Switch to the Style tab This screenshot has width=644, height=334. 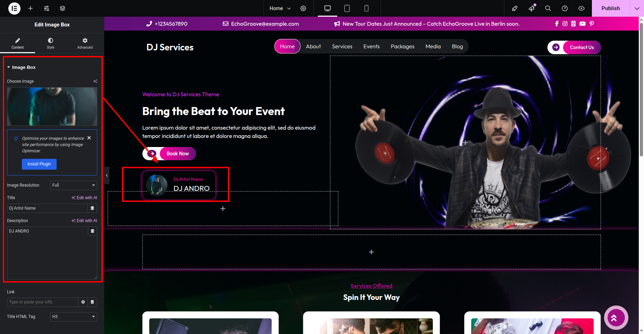click(50, 43)
